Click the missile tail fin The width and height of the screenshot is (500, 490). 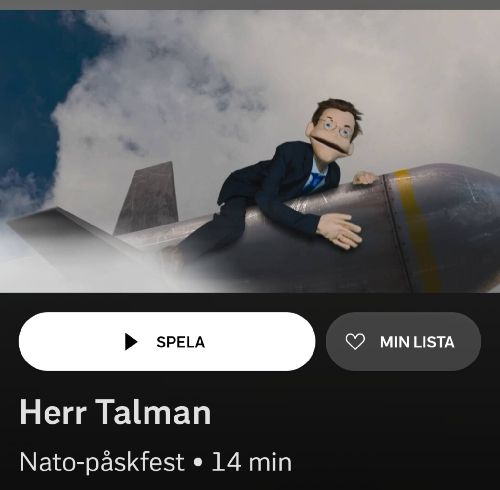point(147,198)
